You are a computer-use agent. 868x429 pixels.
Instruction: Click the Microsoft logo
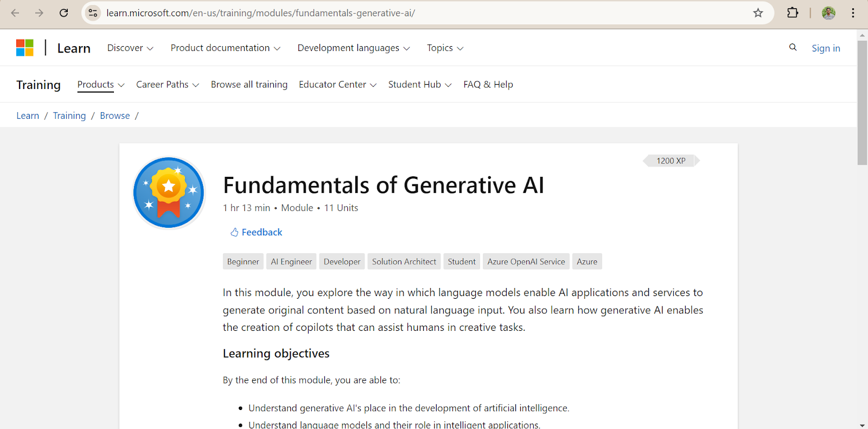[x=25, y=48]
